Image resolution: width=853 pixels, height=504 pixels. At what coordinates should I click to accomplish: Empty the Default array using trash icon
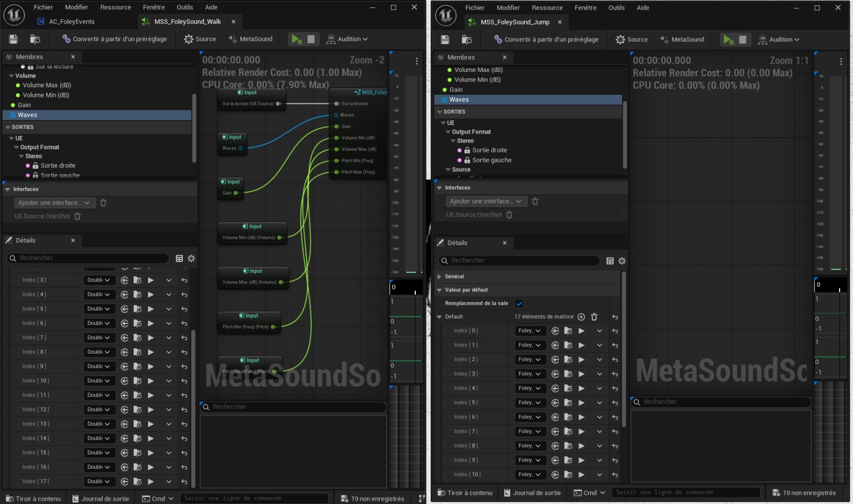coord(594,317)
